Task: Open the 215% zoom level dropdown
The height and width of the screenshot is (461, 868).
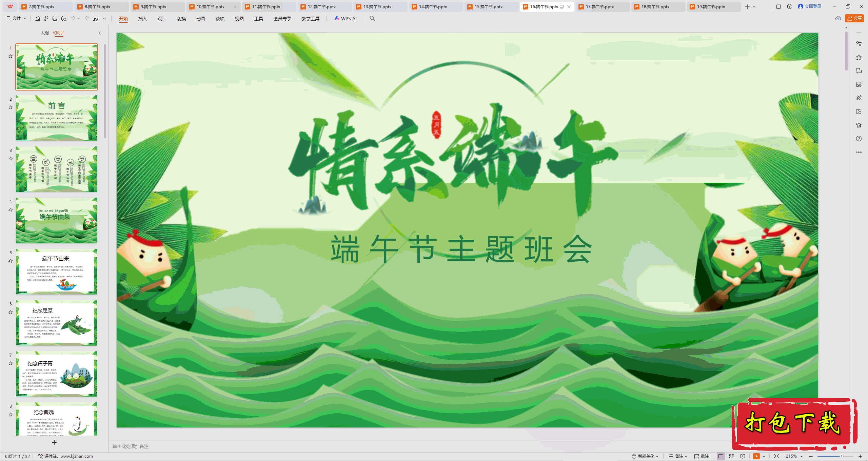Action: [794, 456]
